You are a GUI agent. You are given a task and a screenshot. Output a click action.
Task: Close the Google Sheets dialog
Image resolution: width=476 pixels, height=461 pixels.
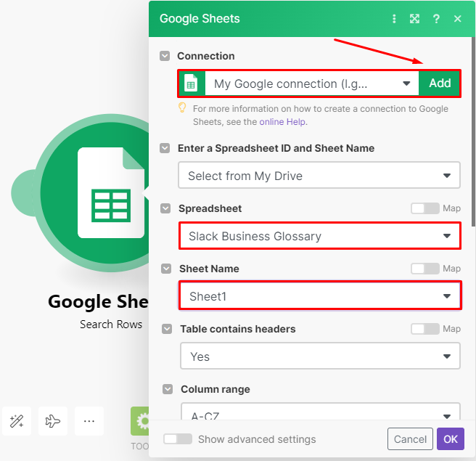(x=457, y=19)
